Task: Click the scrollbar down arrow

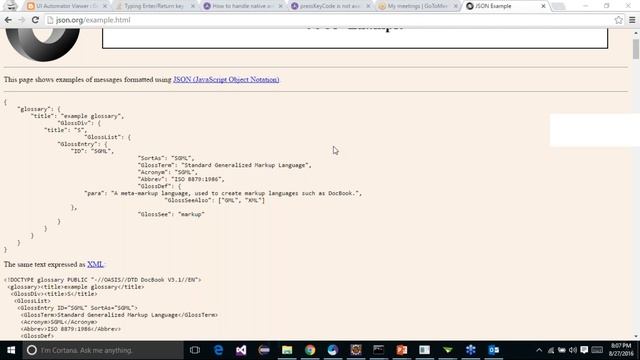Action: [x=636, y=337]
